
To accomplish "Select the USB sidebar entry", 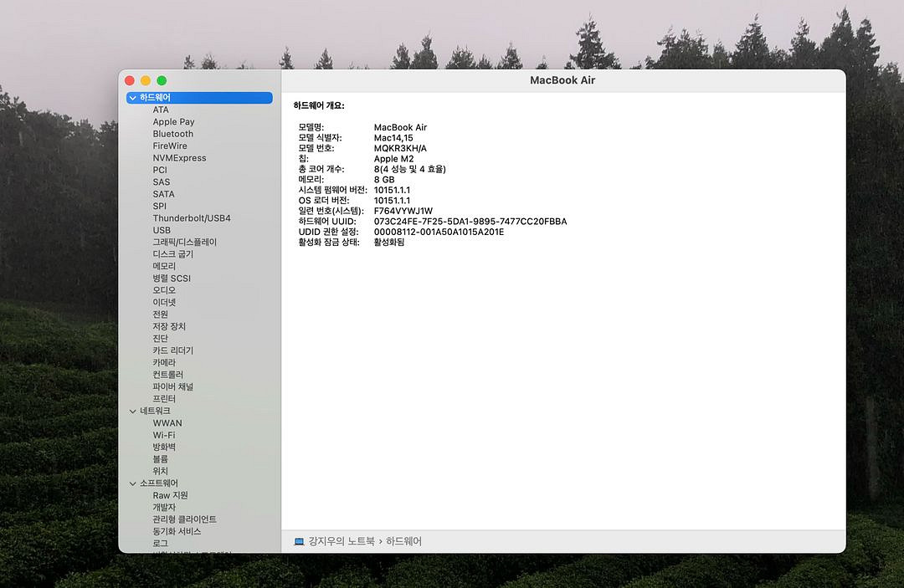I will (x=162, y=230).
